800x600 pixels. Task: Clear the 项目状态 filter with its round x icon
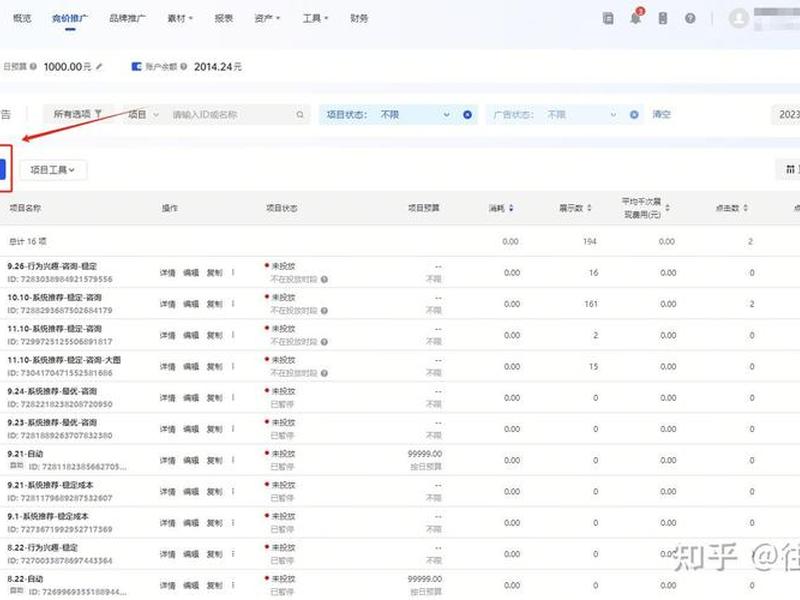[x=467, y=115]
